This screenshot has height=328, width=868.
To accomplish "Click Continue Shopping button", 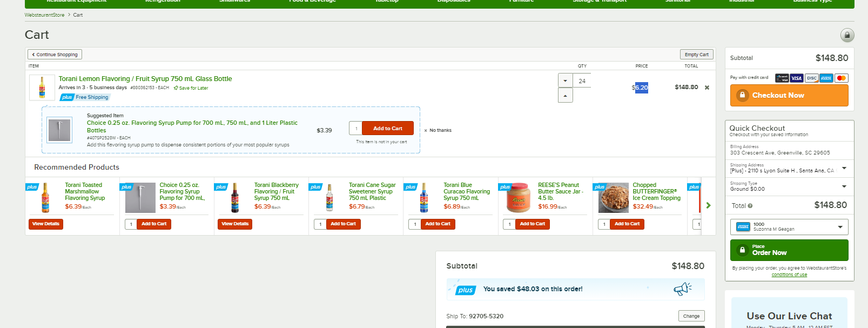I will point(55,55).
